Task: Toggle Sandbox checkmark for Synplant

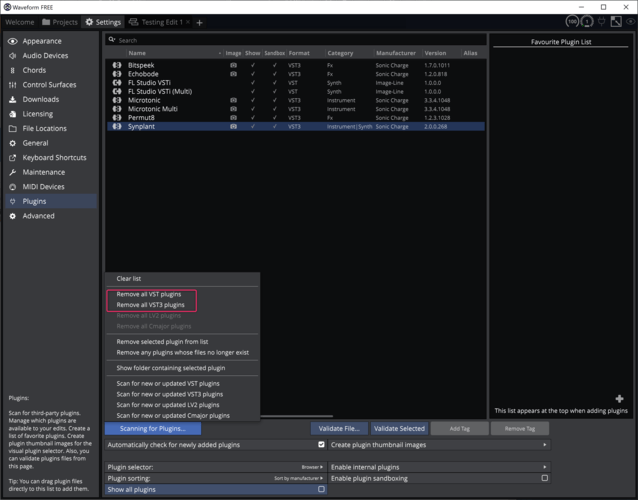Action: pyautogui.click(x=275, y=127)
